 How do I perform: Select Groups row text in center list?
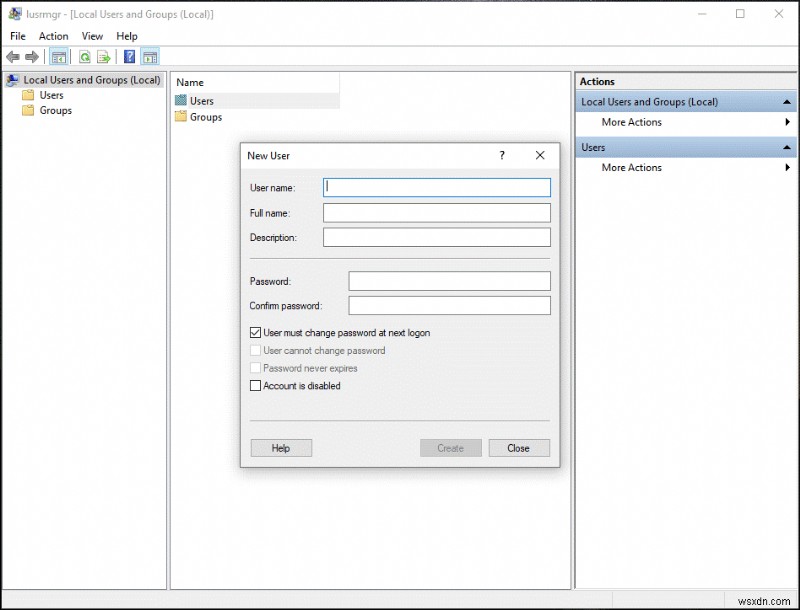[206, 117]
